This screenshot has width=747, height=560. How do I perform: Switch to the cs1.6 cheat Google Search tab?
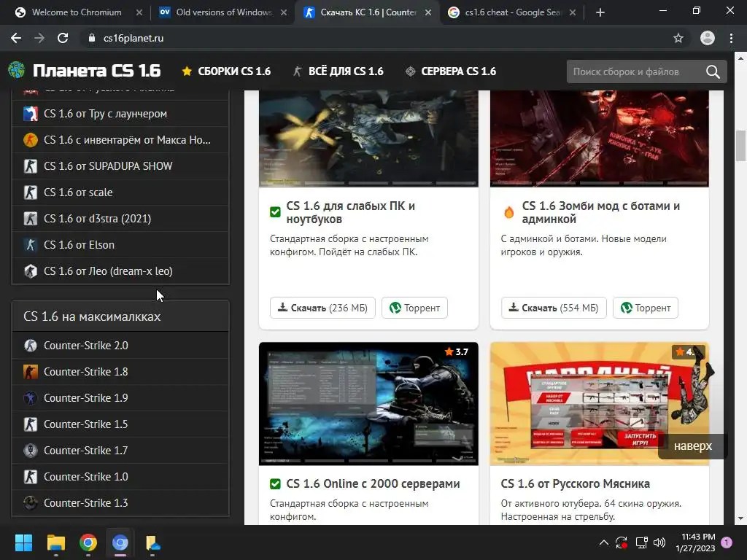(x=511, y=12)
